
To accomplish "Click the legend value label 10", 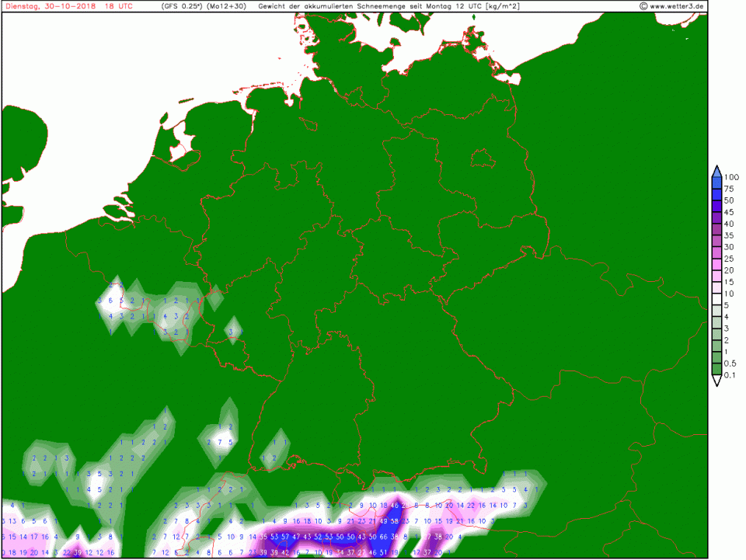I will (x=728, y=294).
